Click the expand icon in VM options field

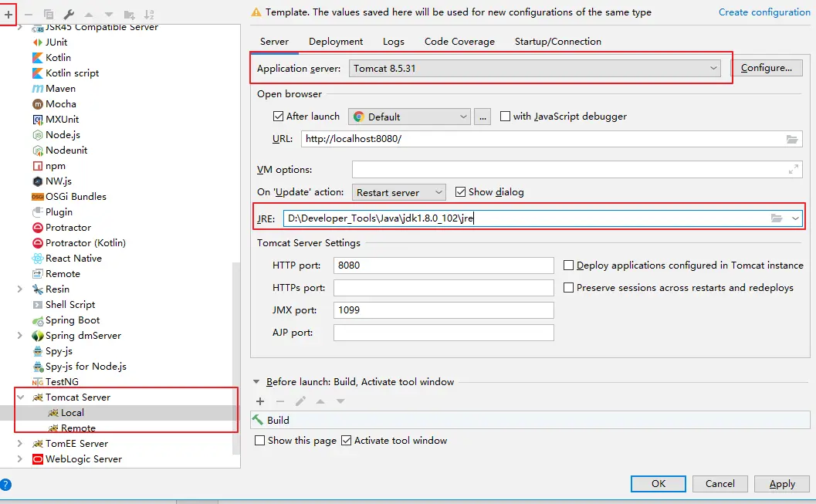pyautogui.click(x=793, y=170)
